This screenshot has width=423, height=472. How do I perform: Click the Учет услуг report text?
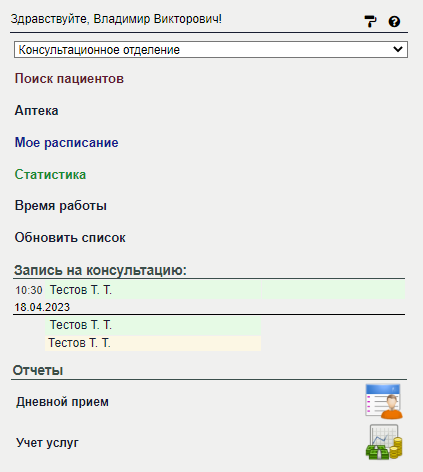pyautogui.click(x=47, y=443)
